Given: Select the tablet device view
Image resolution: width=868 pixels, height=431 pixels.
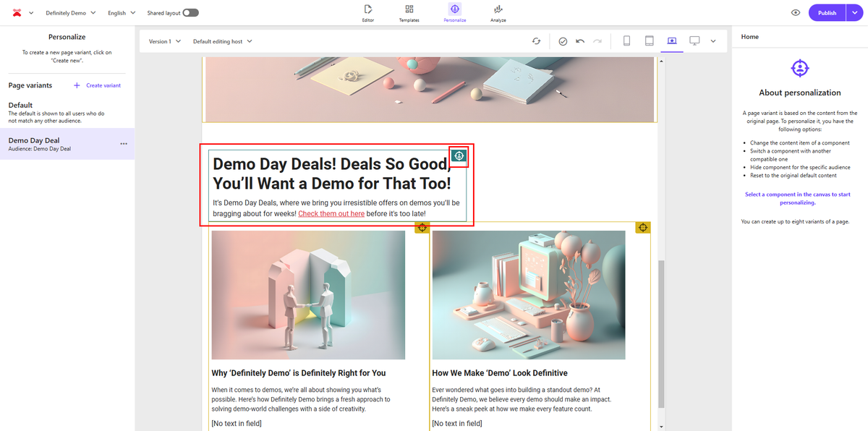Looking at the screenshot, I should [650, 41].
